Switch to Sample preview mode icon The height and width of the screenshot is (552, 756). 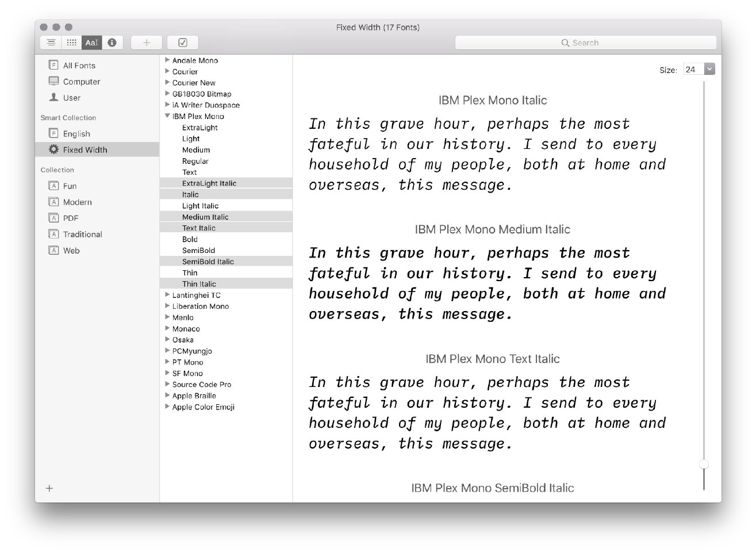point(51,43)
